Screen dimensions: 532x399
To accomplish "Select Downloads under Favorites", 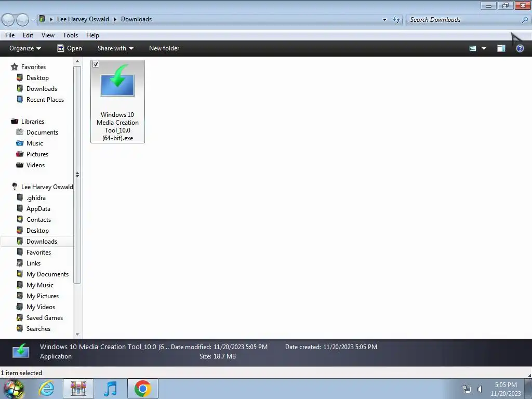I will (x=42, y=88).
